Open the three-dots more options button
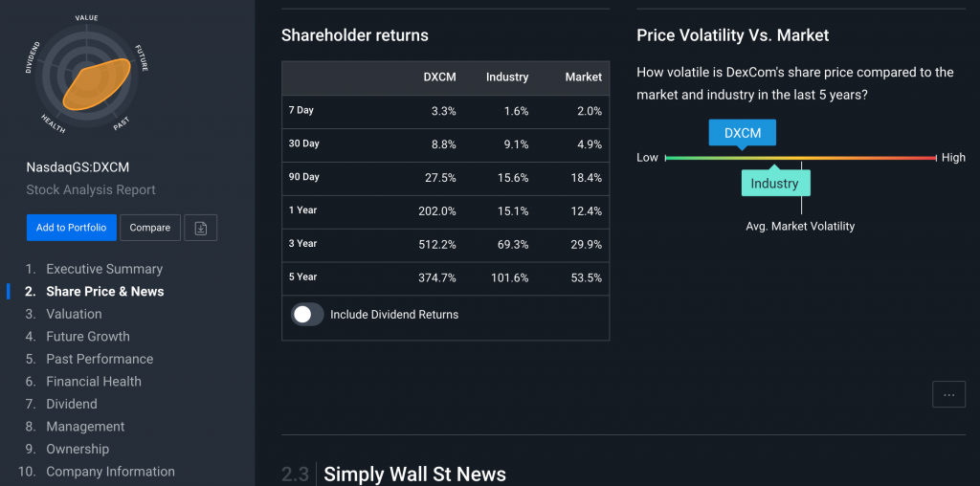This screenshot has height=486, width=980. click(948, 394)
